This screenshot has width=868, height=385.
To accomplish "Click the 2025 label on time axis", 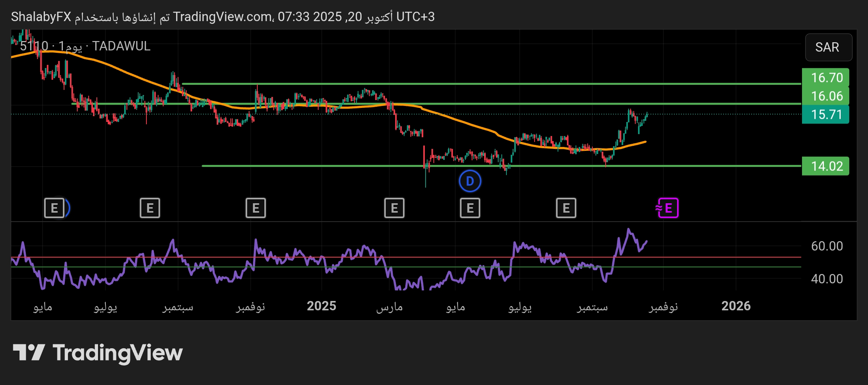I will pos(321,306).
